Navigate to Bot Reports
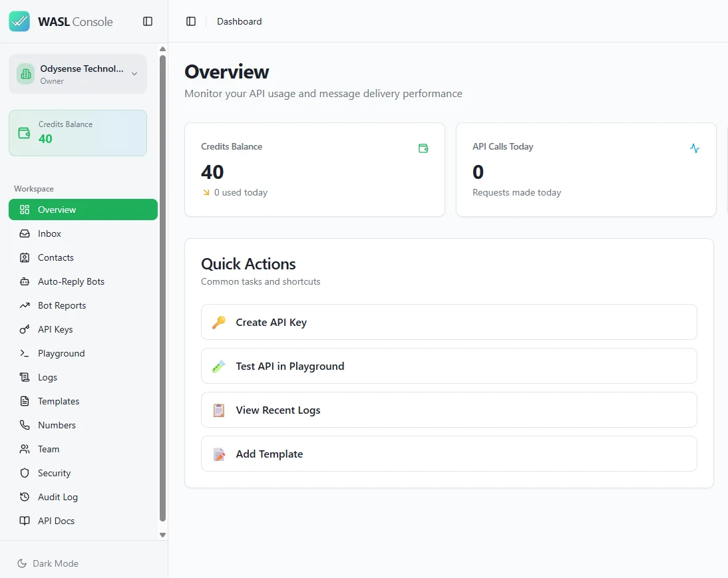The width and height of the screenshot is (728, 578). coord(83,306)
